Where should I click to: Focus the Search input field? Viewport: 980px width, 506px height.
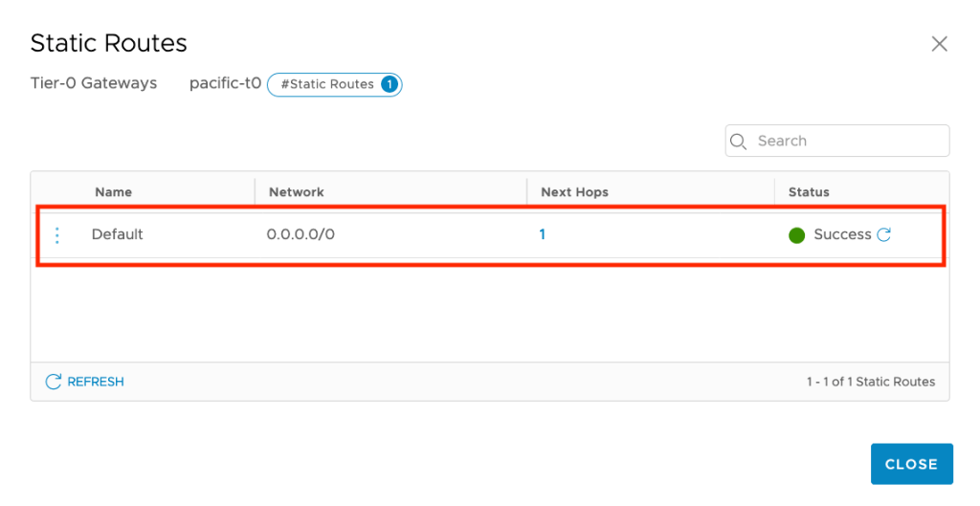pyautogui.click(x=847, y=141)
